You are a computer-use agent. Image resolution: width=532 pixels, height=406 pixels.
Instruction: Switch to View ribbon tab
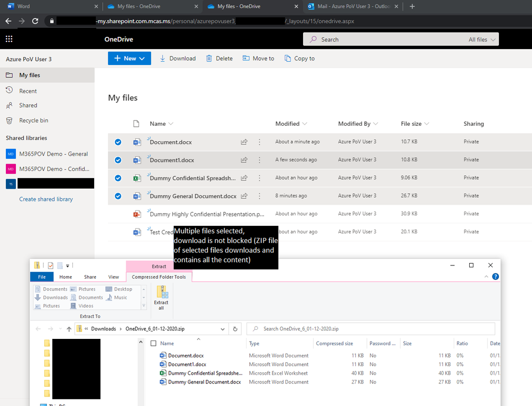[113, 277]
